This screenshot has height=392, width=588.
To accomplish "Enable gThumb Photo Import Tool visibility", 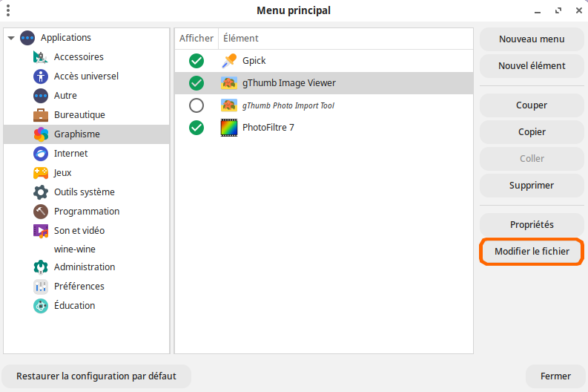I will point(196,105).
